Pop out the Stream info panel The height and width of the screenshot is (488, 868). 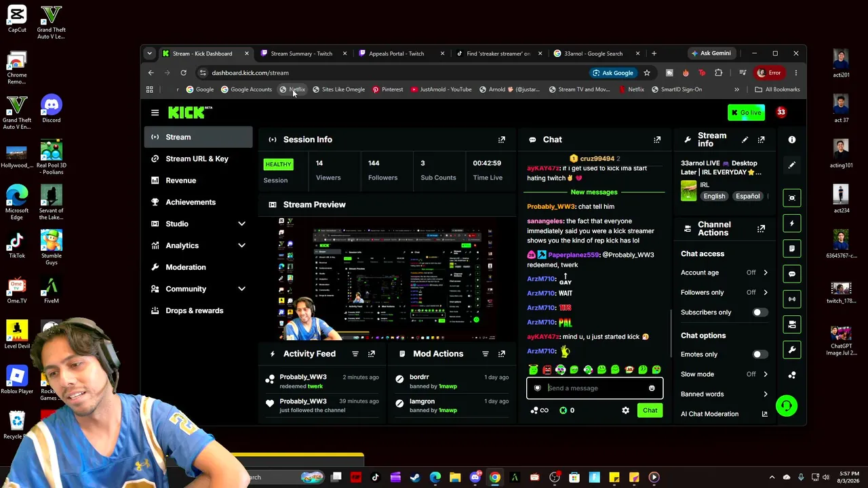761,140
